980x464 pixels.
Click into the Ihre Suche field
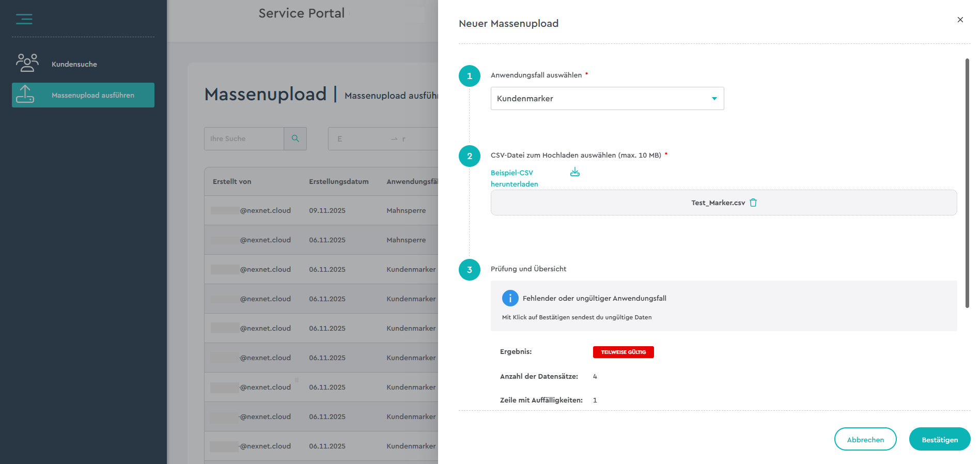pyautogui.click(x=244, y=138)
